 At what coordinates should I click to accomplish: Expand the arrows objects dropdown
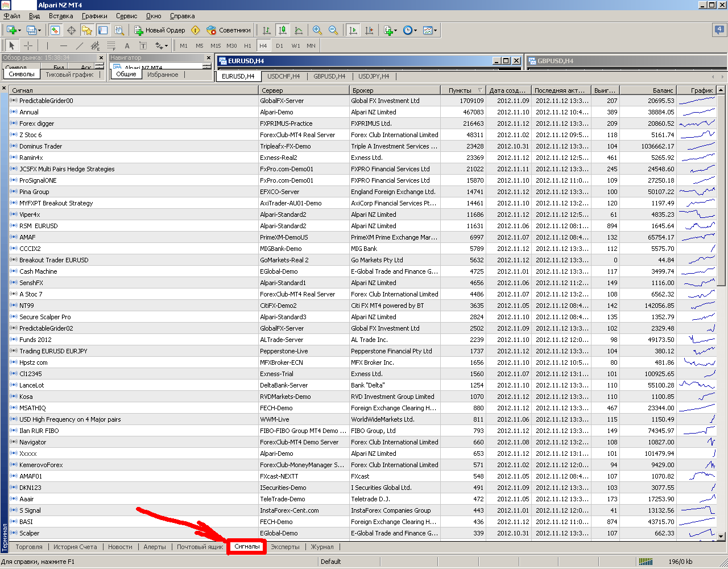click(162, 46)
